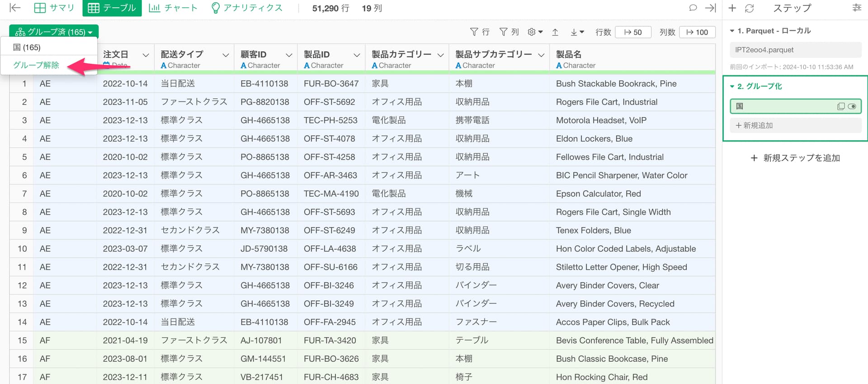868x384 pixels.
Task: Click the Character type icon under 製品サブカテゴリー
Action: (x=458, y=66)
